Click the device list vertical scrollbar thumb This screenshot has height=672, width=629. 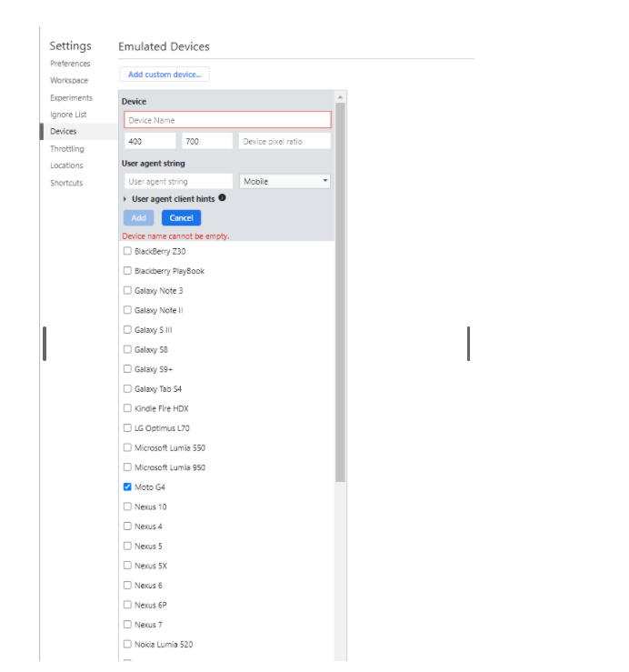340,292
